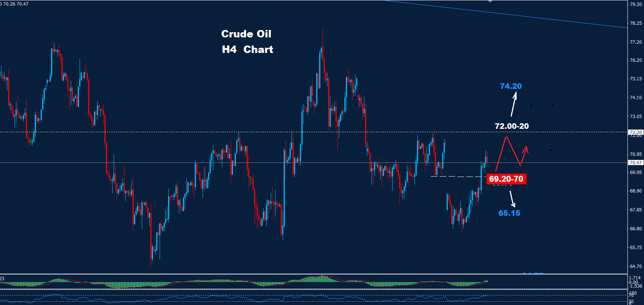The width and height of the screenshot is (644, 305).
Task: Select the Crude Oil title text
Action: point(246,34)
